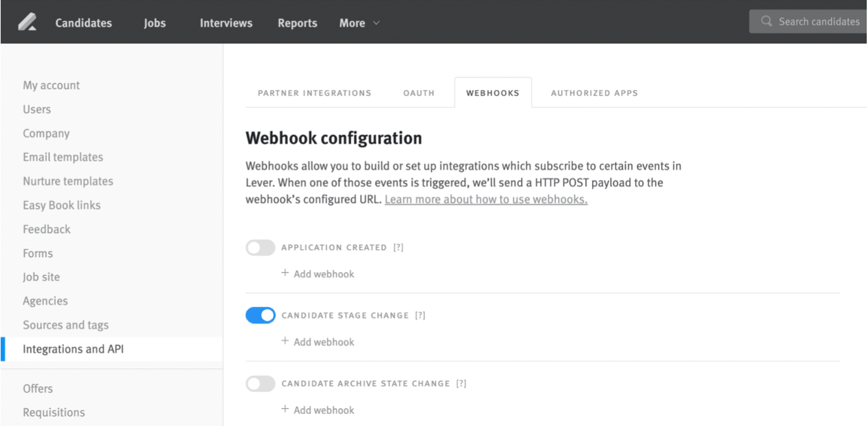
Task: Open help for Candidate Archive State Change
Action: pyautogui.click(x=461, y=383)
